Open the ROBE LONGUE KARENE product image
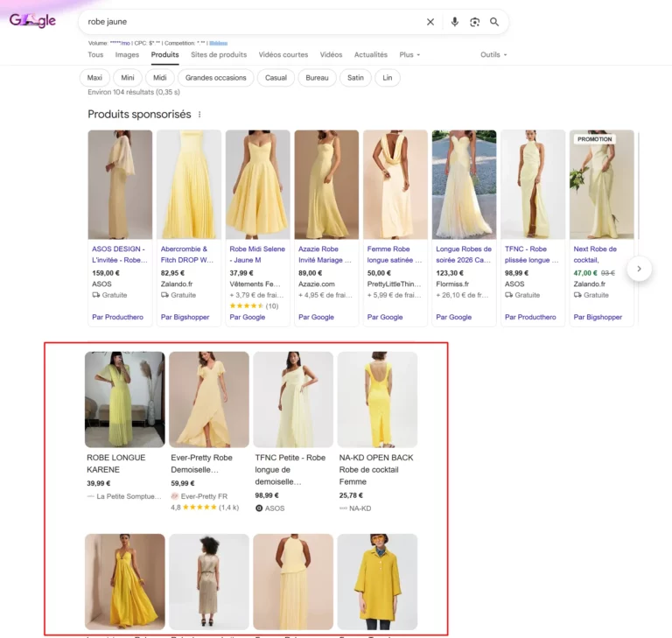 pos(125,400)
